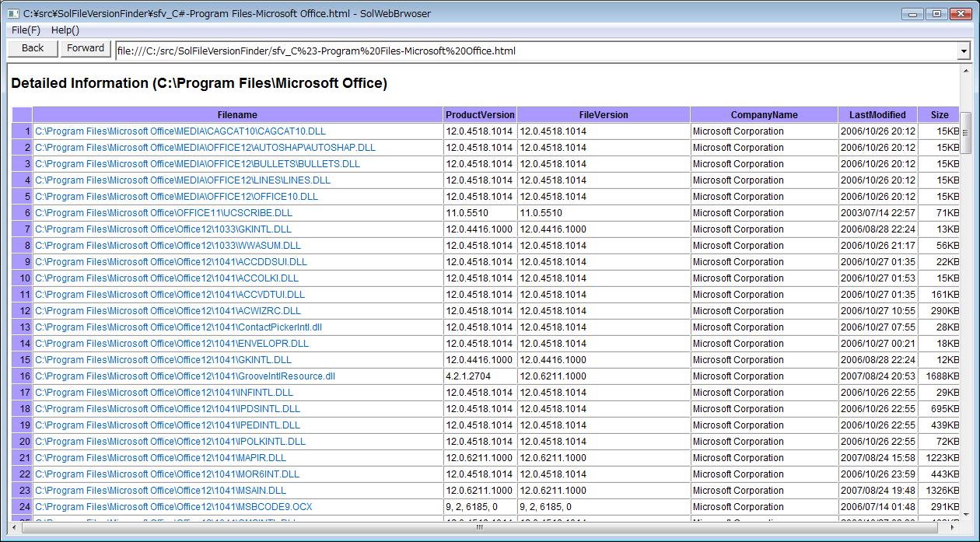Click the vertical scrollbar down arrow
The image size is (980, 542).
coord(966,515)
